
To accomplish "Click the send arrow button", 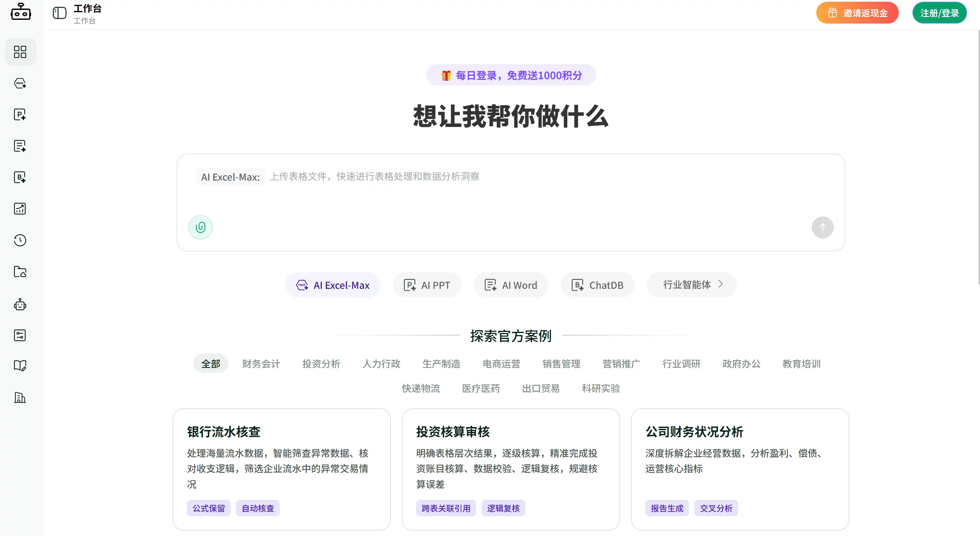I will 822,227.
